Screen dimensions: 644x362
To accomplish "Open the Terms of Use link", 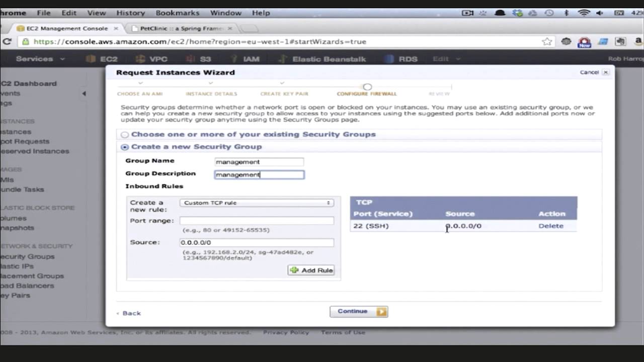I will pos(343,332).
